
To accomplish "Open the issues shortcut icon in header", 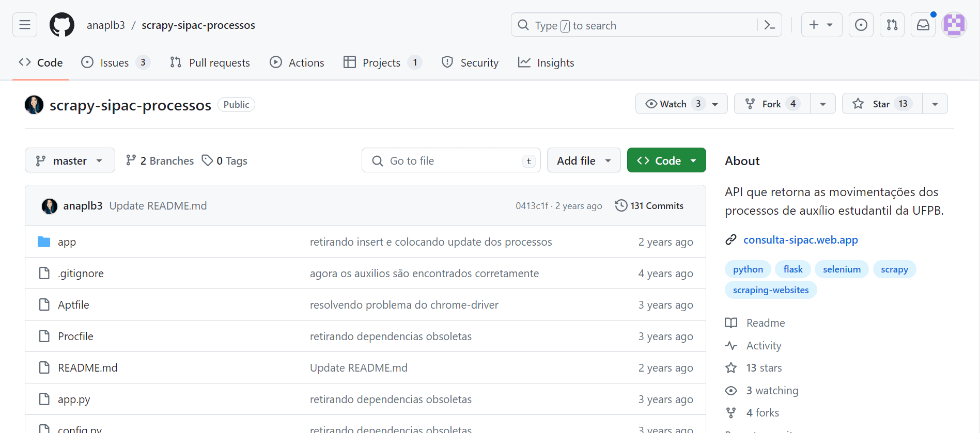I will [x=861, y=25].
